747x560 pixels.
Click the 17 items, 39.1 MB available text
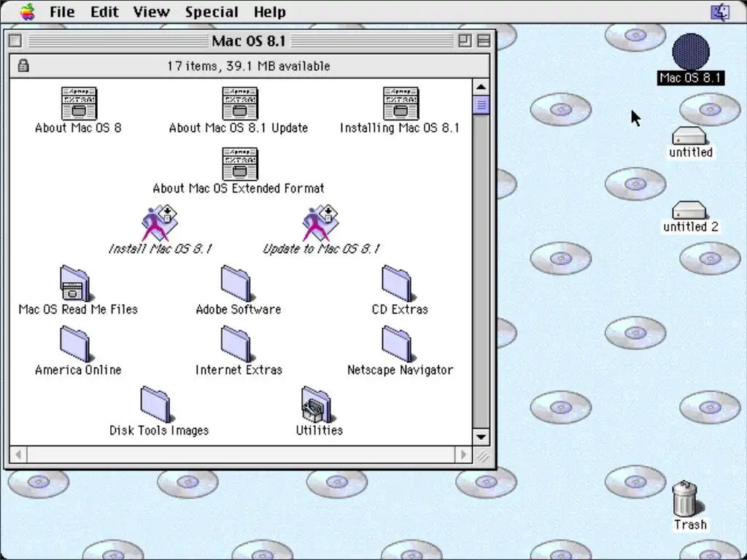248,66
